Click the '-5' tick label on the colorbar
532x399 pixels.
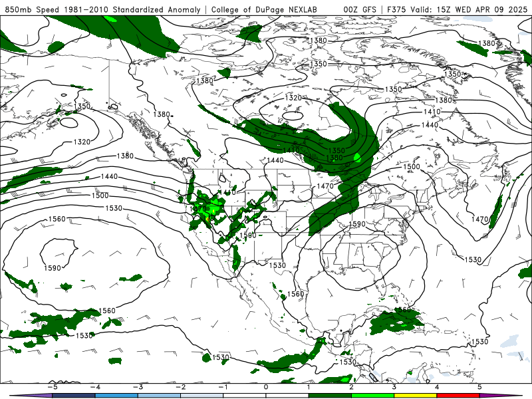tap(53, 387)
